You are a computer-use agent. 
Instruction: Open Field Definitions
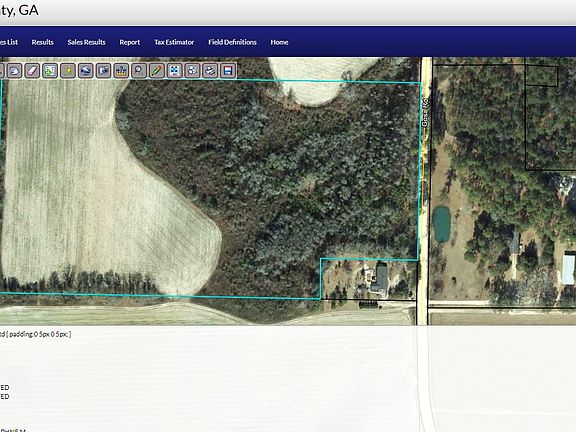[x=233, y=42]
